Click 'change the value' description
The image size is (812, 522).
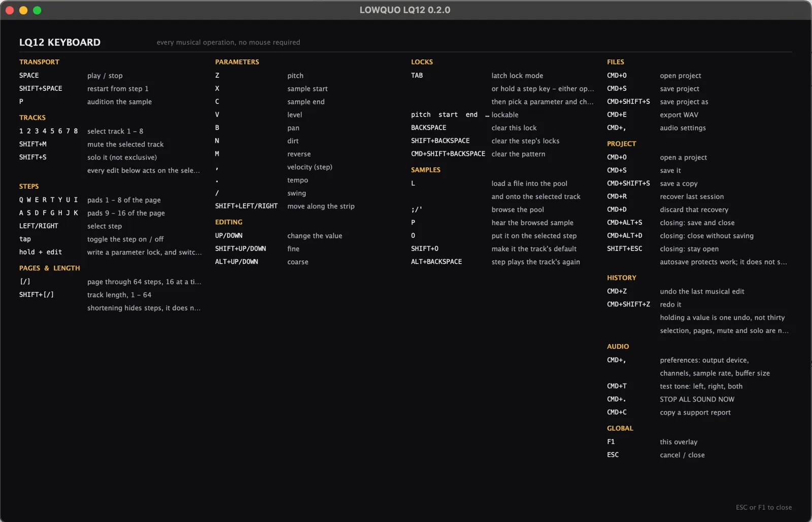pos(315,236)
